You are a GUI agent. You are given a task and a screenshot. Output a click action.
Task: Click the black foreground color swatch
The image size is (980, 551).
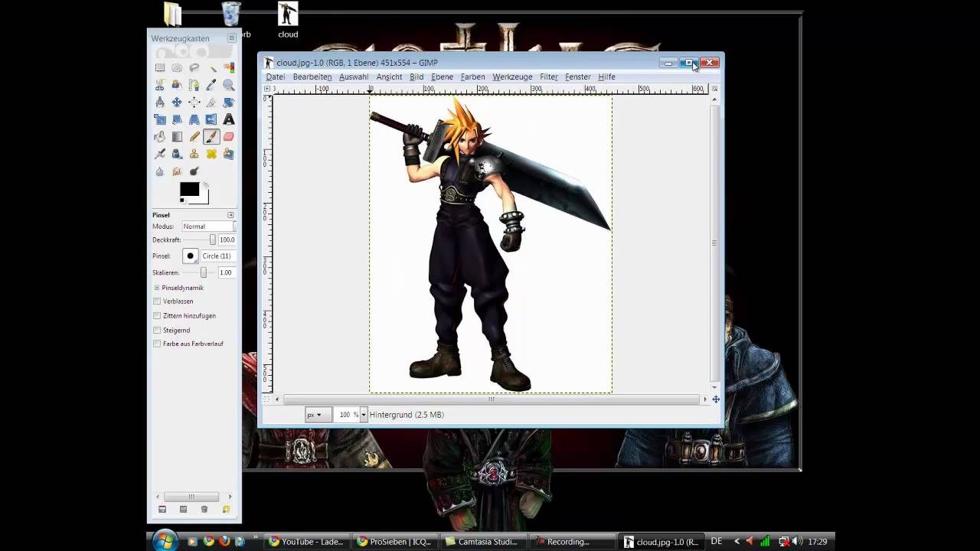click(189, 189)
